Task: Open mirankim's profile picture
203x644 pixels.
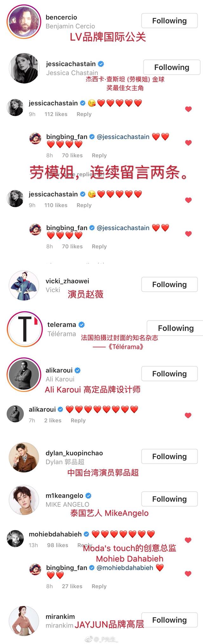Action: tap(24, 621)
